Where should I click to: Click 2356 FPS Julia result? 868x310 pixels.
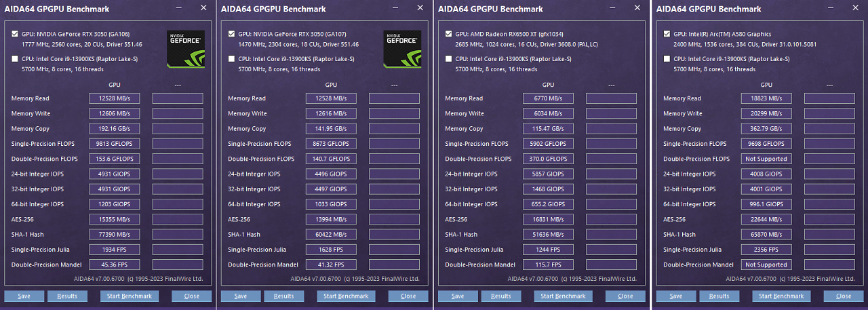coord(766,250)
